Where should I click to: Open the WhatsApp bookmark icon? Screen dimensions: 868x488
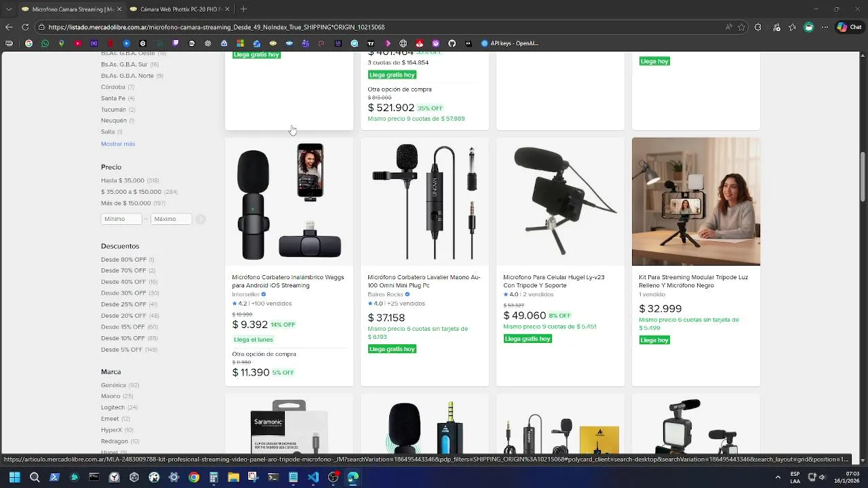[45, 43]
